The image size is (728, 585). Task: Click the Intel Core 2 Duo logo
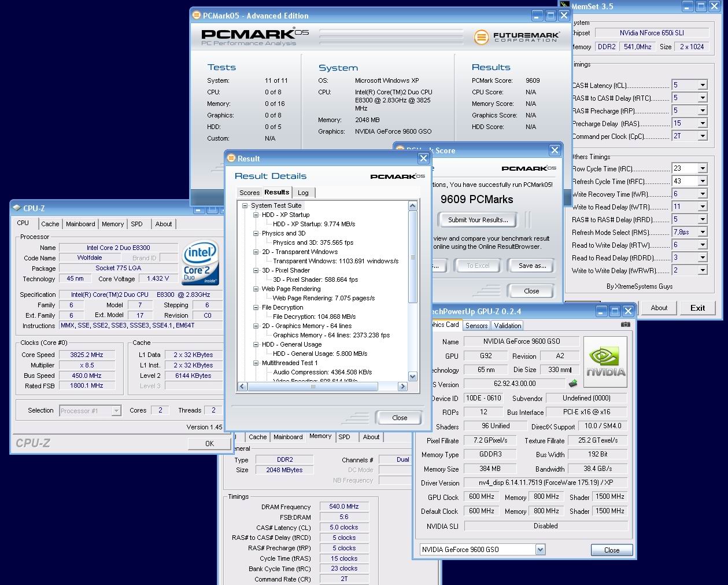coord(201,263)
